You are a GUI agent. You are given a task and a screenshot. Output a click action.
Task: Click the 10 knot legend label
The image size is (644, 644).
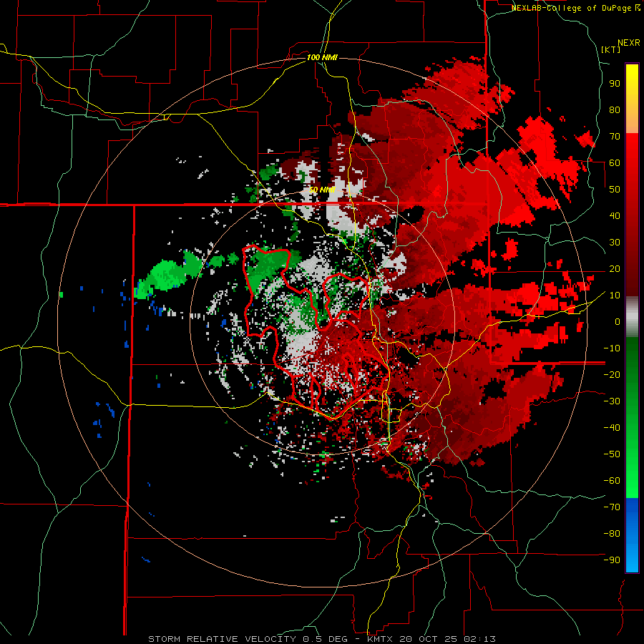pyautogui.click(x=615, y=296)
